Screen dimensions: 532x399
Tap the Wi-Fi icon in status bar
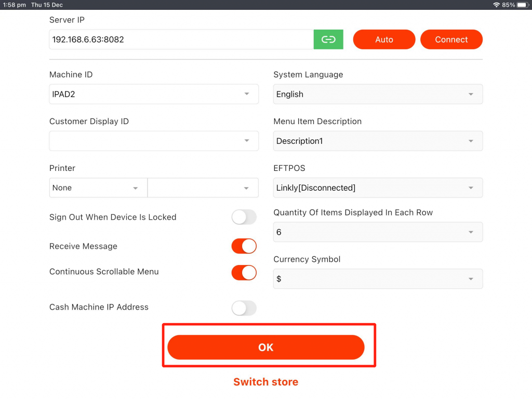(496, 5)
